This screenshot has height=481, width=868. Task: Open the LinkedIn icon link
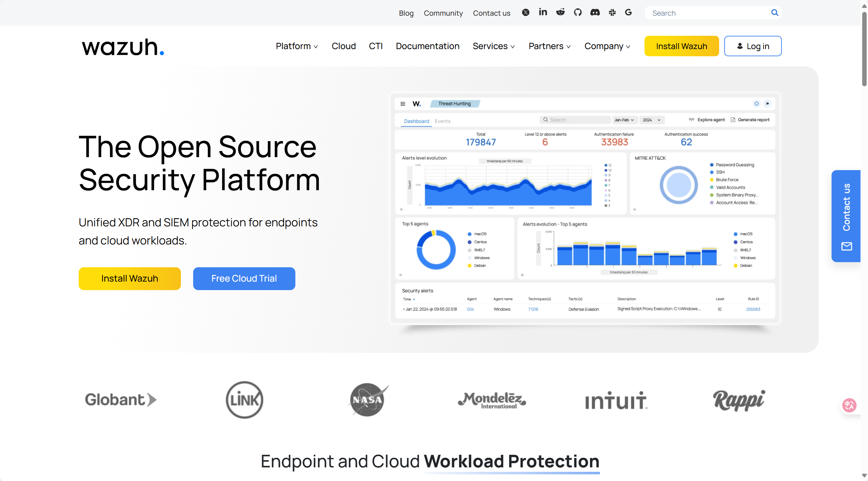coord(543,12)
